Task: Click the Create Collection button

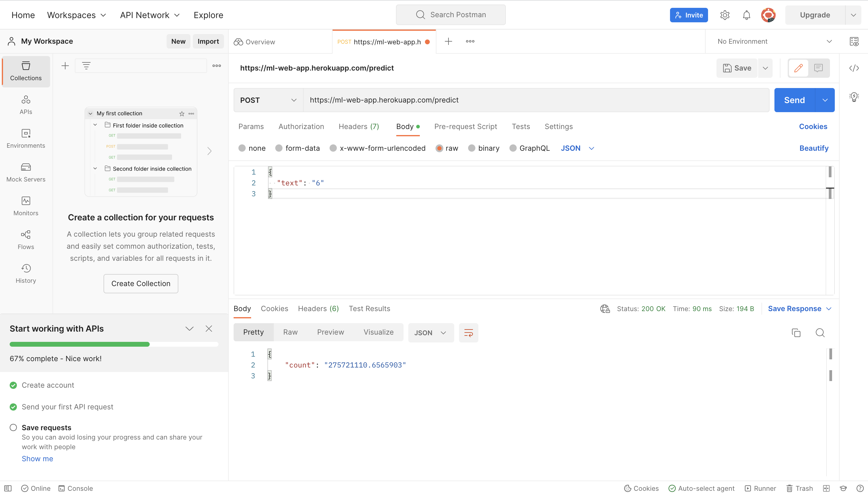Action: point(141,283)
